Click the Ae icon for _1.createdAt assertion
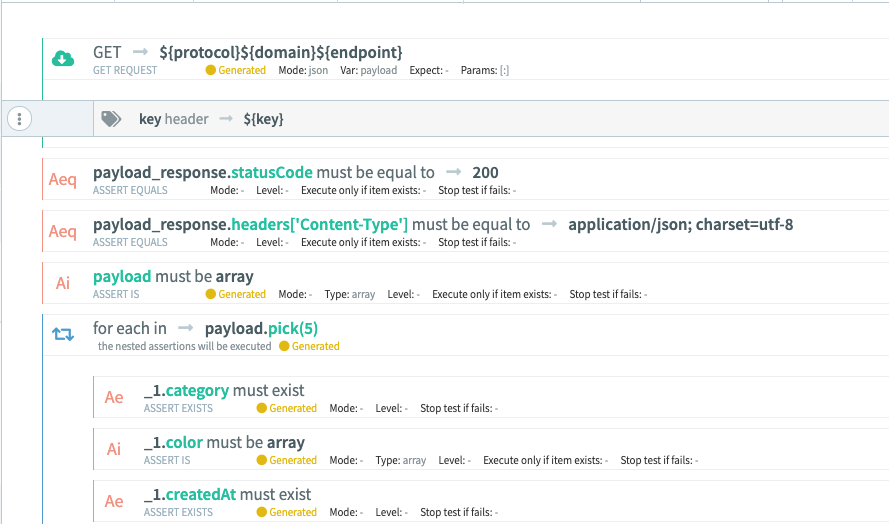 [x=114, y=501]
